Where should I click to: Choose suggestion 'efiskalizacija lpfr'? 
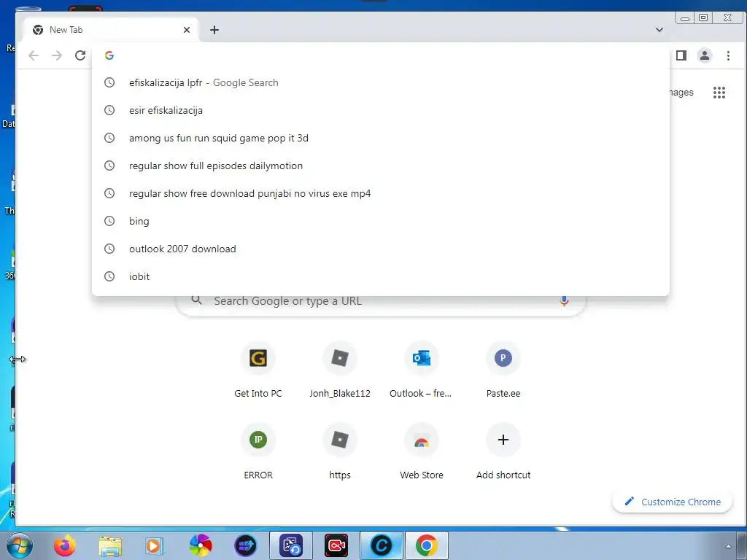point(381,83)
